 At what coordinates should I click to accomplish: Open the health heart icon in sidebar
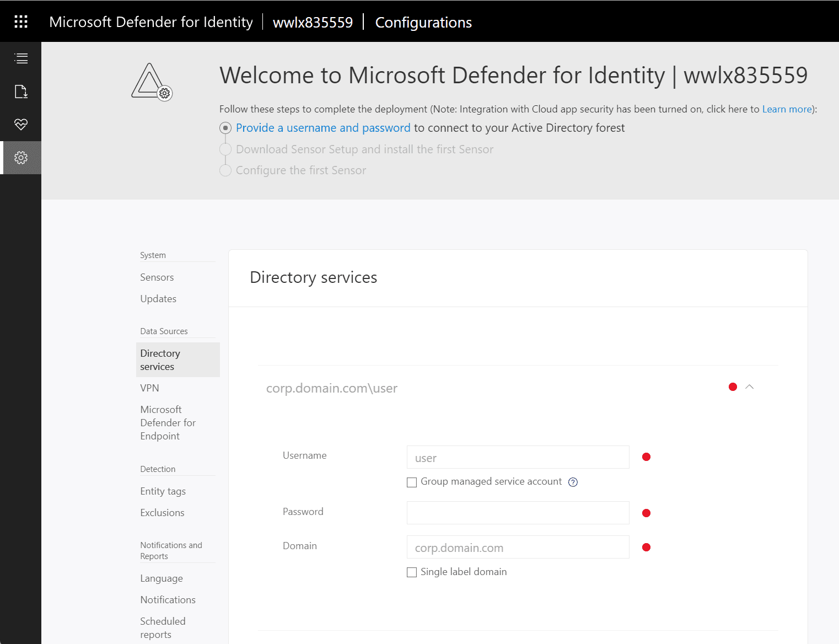[x=21, y=125]
